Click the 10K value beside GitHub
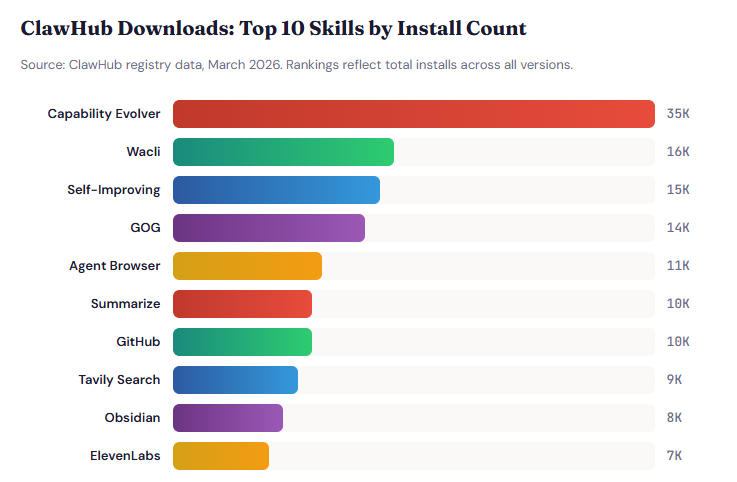 (678, 342)
